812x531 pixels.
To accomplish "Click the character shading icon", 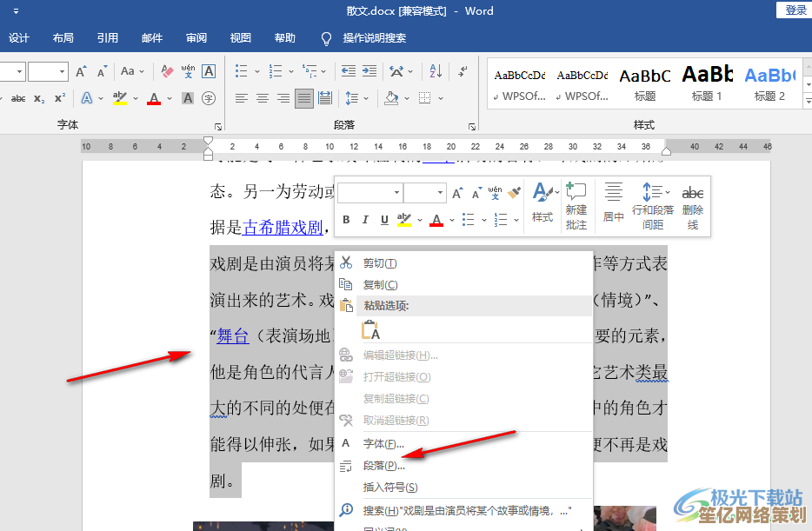I will coord(188,98).
